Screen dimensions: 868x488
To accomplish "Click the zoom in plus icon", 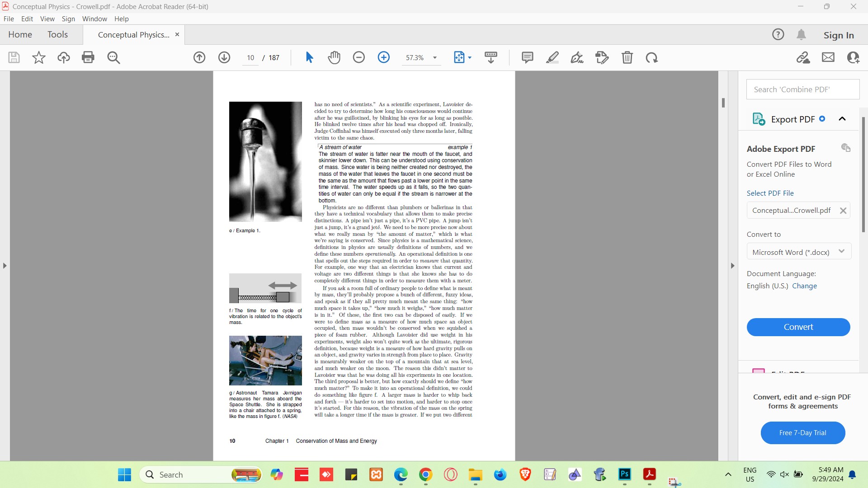I will pos(383,57).
